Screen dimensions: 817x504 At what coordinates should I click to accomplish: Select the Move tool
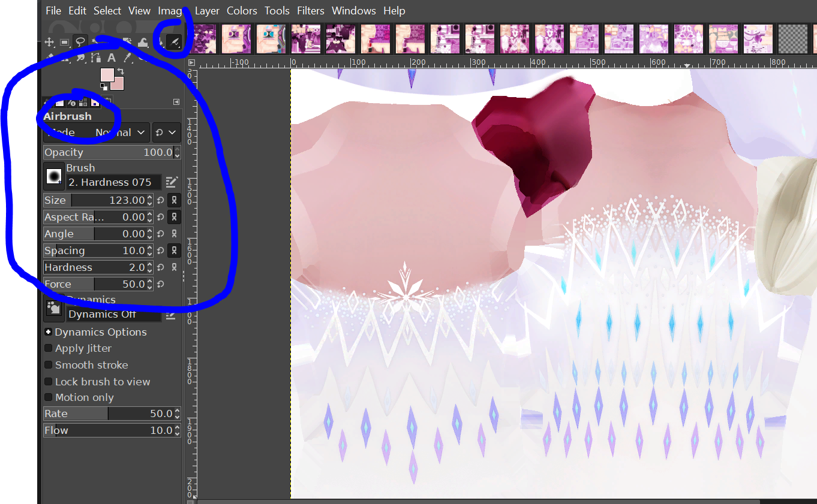[x=50, y=42]
